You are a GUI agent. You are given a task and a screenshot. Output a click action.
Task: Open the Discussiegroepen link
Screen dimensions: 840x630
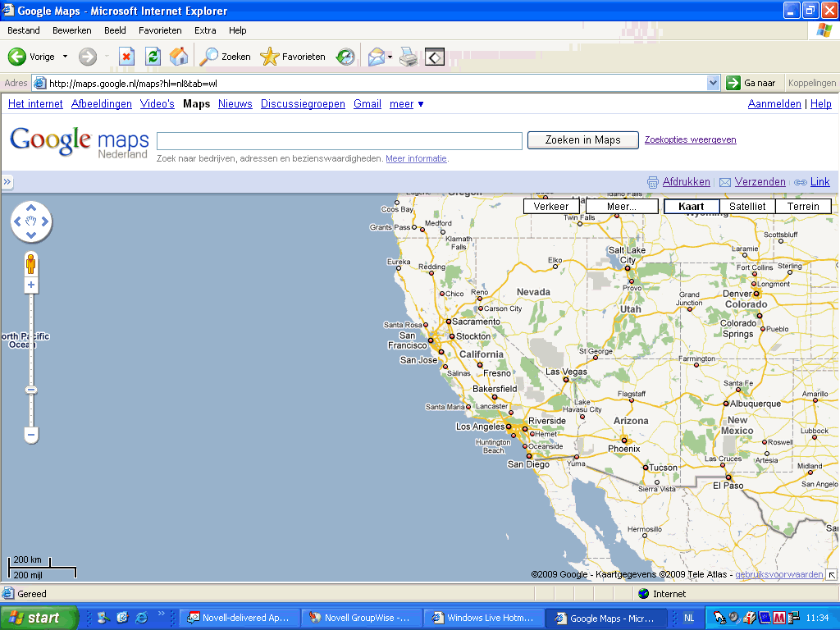pos(303,104)
